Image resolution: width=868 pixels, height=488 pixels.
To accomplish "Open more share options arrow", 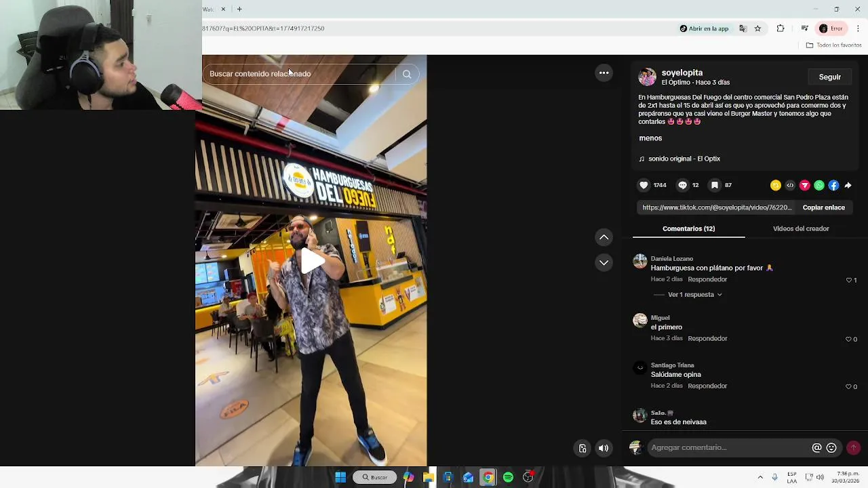I will [848, 185].
